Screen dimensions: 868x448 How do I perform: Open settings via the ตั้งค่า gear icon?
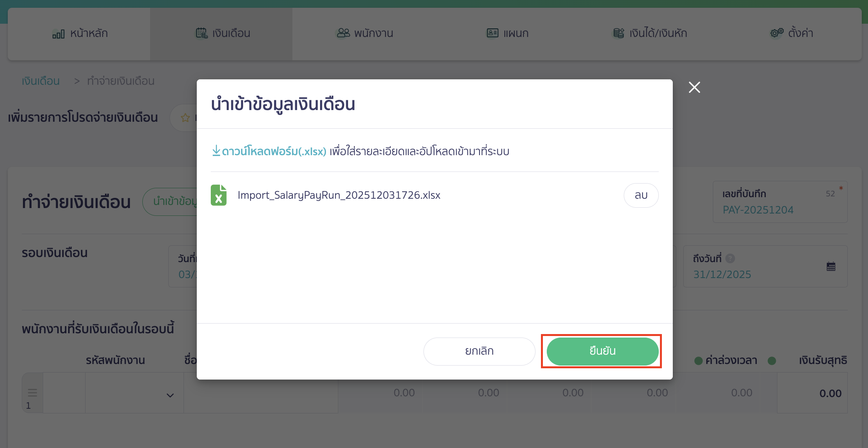coord(776,33)
